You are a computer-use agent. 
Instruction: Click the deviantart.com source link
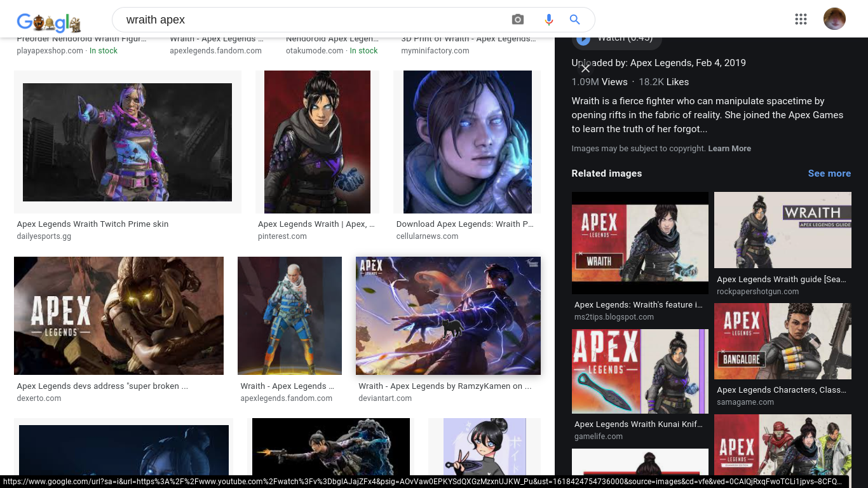385,398
